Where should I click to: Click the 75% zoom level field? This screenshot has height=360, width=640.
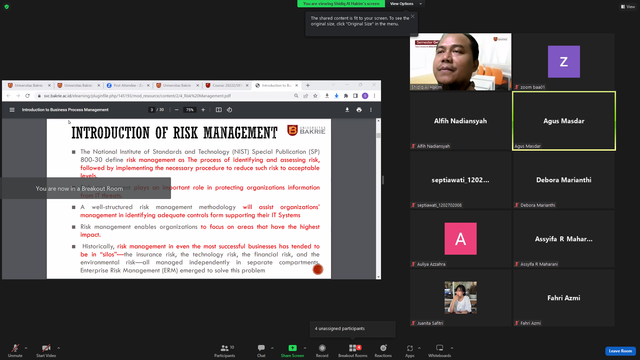pyautogui.click(x=190, y=110)
